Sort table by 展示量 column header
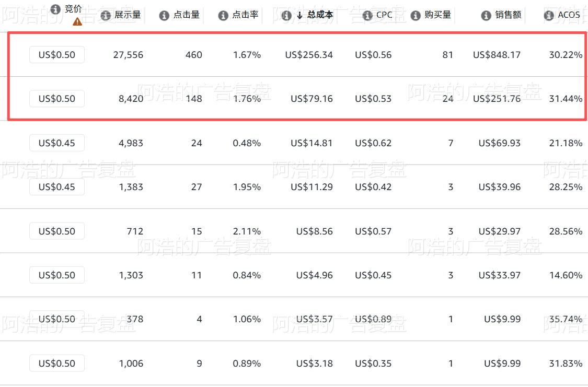Image resolution: width=588 pixels, height=387 pixels. pyautogui.click(x=128, y=15)
